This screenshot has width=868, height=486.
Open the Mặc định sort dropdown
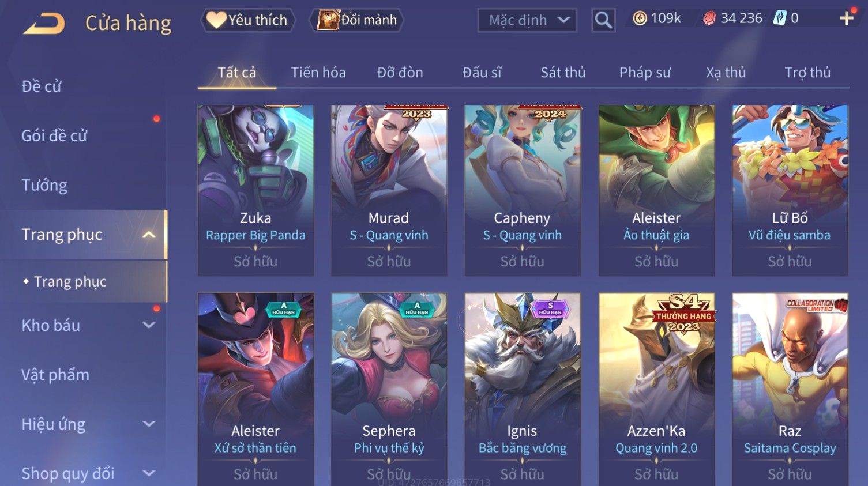pyautogui.click(x=527, y=20)
